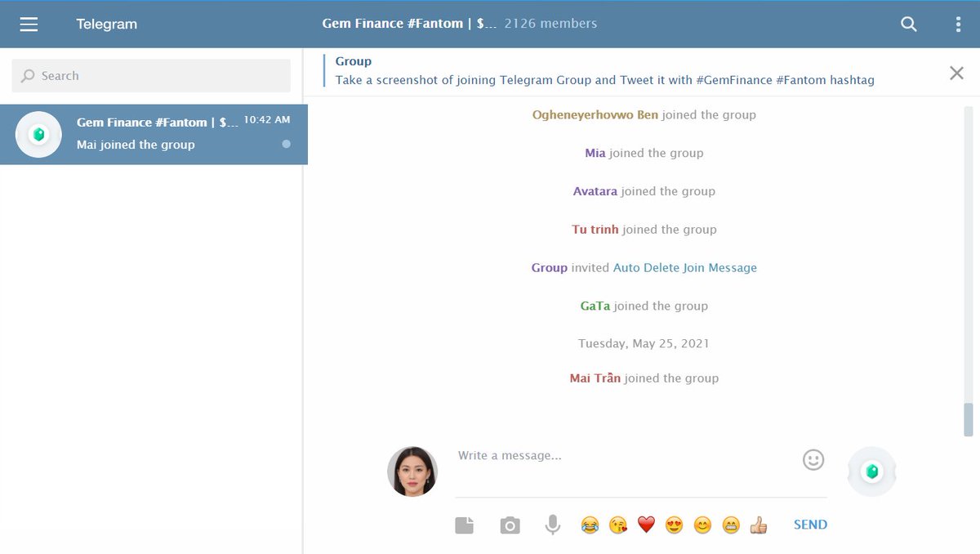Search messages with the magnifier icon
The image size is (980, 554).
click(909, 25)
